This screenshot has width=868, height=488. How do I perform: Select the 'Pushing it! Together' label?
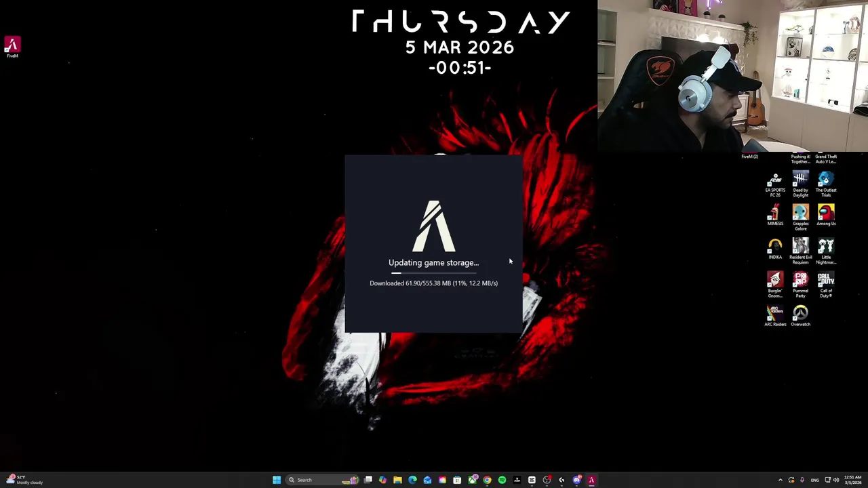coord(800,159)
